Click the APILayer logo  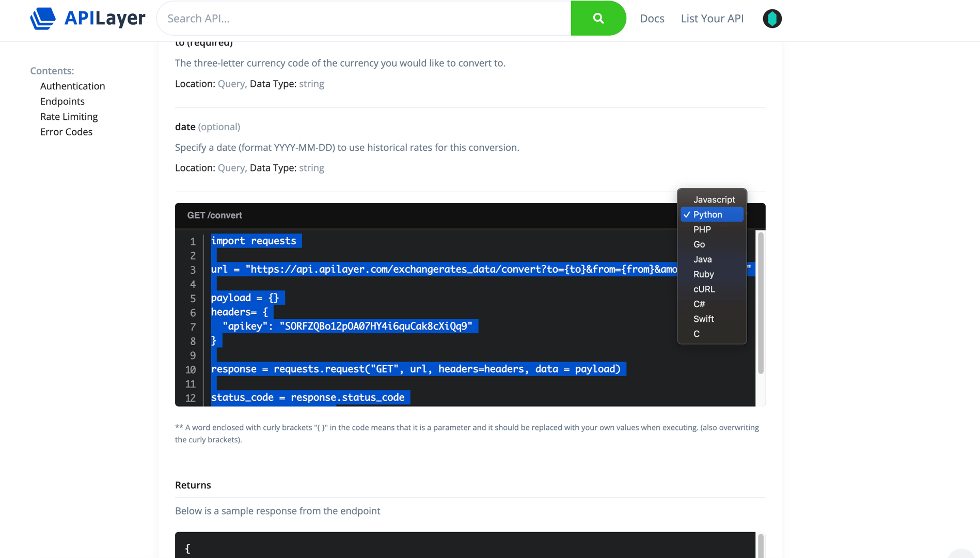tap(88, 18)
